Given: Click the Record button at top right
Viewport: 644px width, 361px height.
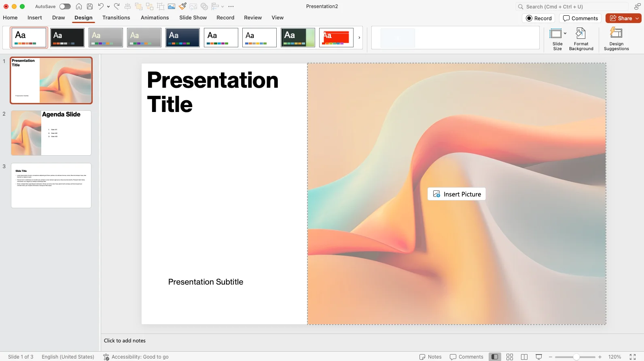Looking at the screenshot, I should point(539,18).
